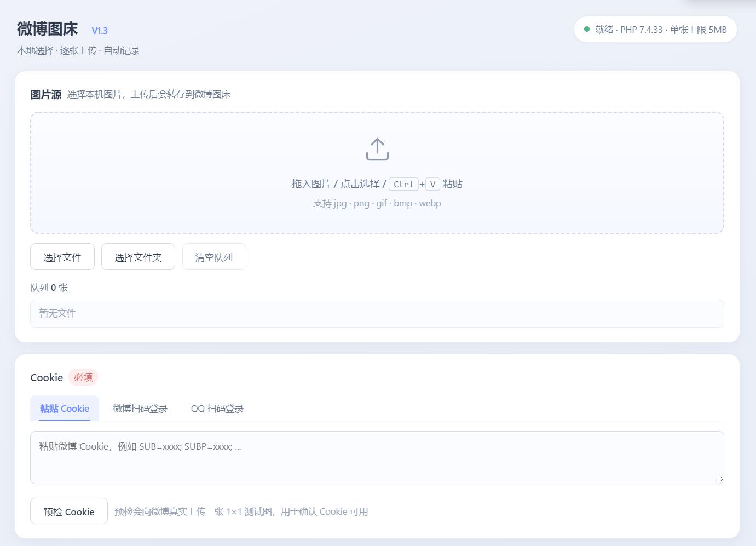Switch to the 粘贴 Cookie tab
The height and width of the screenshot is (546, 756).
(x=65, y=409)
